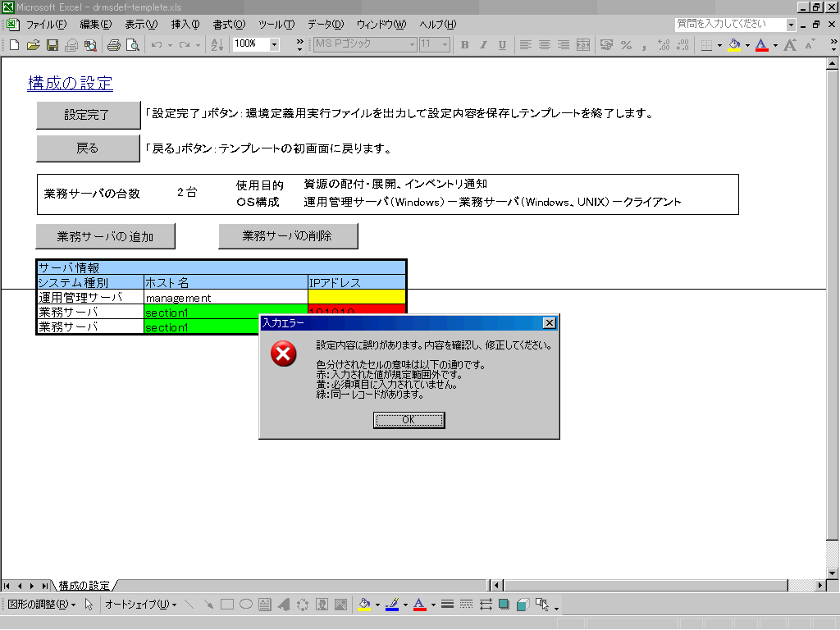Insert WordArt from the Drawing toolbar
This screenshot has width=840, height=630.
(284, 605)
